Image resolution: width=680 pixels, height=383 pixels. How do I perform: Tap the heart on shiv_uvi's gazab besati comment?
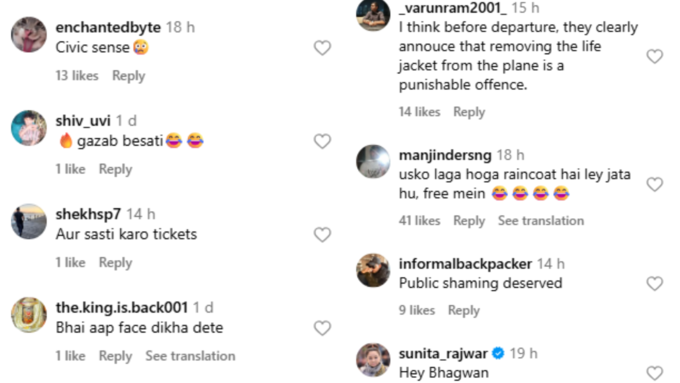[x=322, y=141]
